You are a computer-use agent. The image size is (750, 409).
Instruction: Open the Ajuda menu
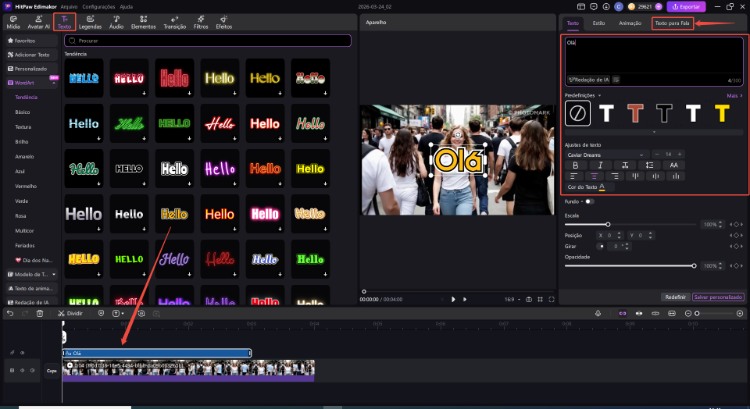pyautogui.click(x=126, y=7)
